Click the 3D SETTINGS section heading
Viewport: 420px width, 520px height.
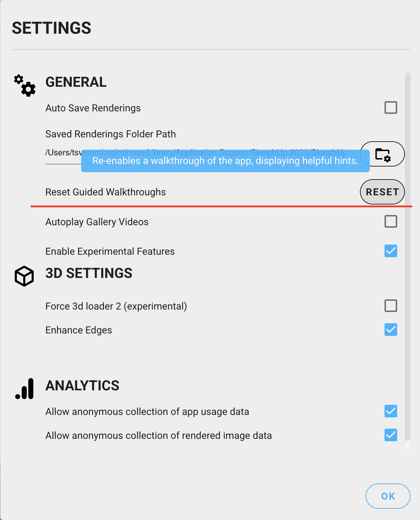[89, 273]
